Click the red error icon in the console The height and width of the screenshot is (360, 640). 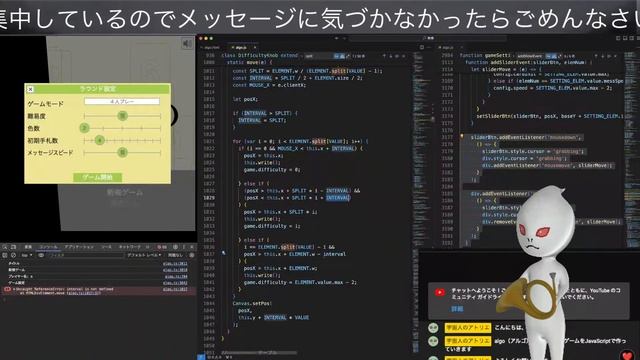click(7, 289)
